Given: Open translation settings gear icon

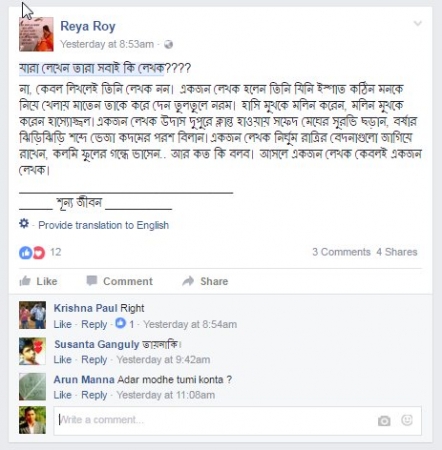Looking at the screenshot, I should pos(24,223).
